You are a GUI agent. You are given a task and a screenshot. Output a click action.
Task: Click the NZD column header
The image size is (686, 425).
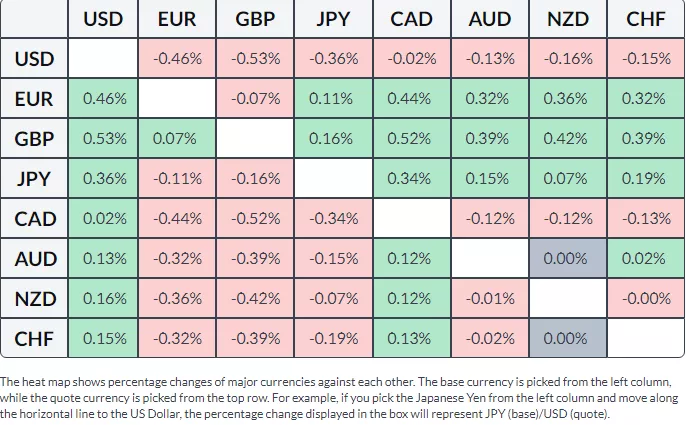pos(567,19)
